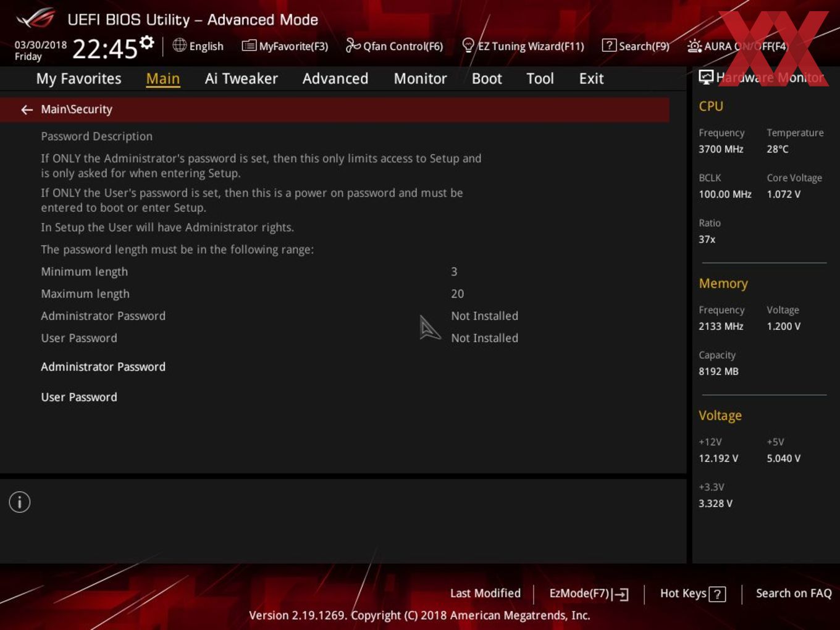Launch EZ Tuning Wizard bulb icon
This screenshot has height=630, width=840.
[468, 45]
